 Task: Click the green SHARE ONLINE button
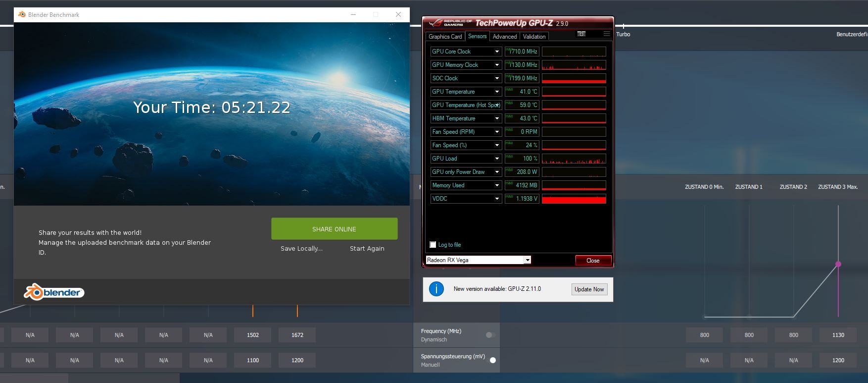point(334,229)
